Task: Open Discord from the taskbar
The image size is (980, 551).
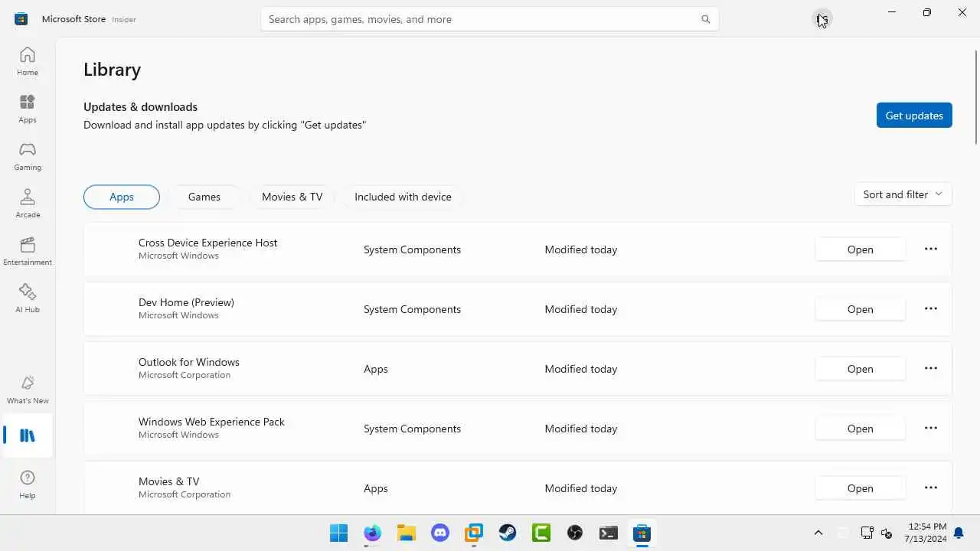Action: 440,533
